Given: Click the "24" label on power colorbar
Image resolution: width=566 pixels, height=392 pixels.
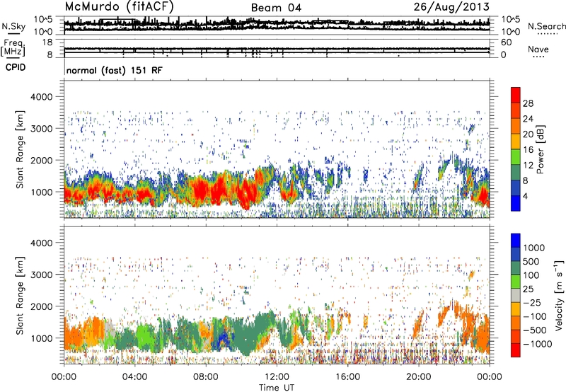Looking at the screenshot, I should 528,119.
